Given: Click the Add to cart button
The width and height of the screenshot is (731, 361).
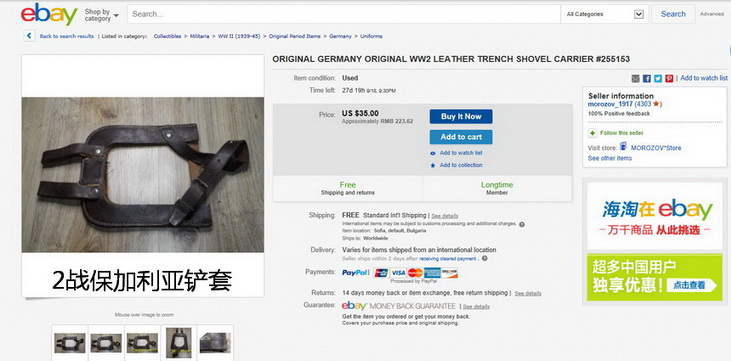Looking at the screenshot, I should pyautogui.click(x=461, y=137).
